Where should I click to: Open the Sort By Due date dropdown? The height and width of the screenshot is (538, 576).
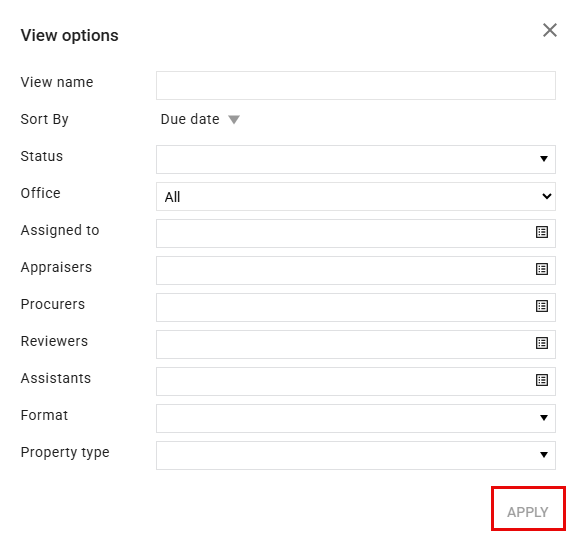(200, 119)
